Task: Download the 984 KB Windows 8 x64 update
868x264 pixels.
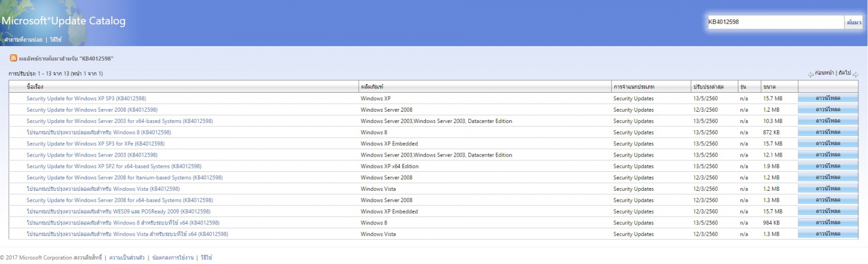Action: 828,223
